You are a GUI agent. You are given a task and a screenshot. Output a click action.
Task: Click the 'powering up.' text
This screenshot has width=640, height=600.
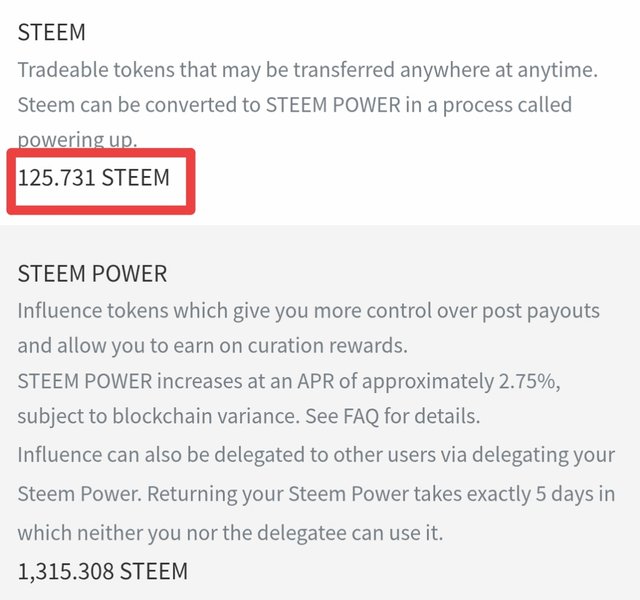tap(78, 141)
